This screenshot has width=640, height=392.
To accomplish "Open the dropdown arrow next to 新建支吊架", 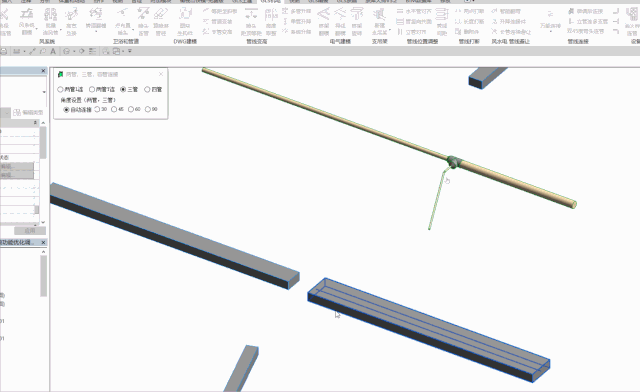I will [389, 30].
